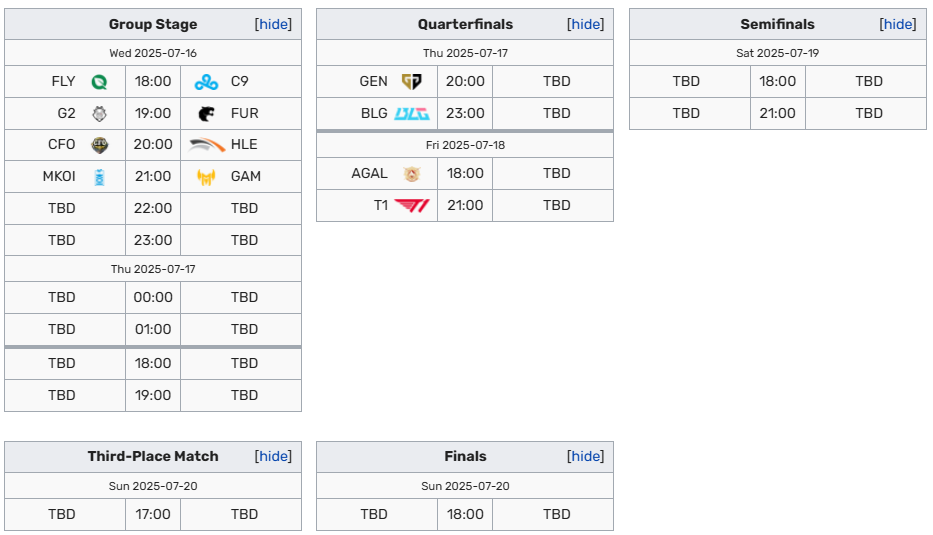Image resolution: width=933 pixels, height=535 pixels.
Task: Open the G2 Esports logo icon
Action: (x=99, y=113)
